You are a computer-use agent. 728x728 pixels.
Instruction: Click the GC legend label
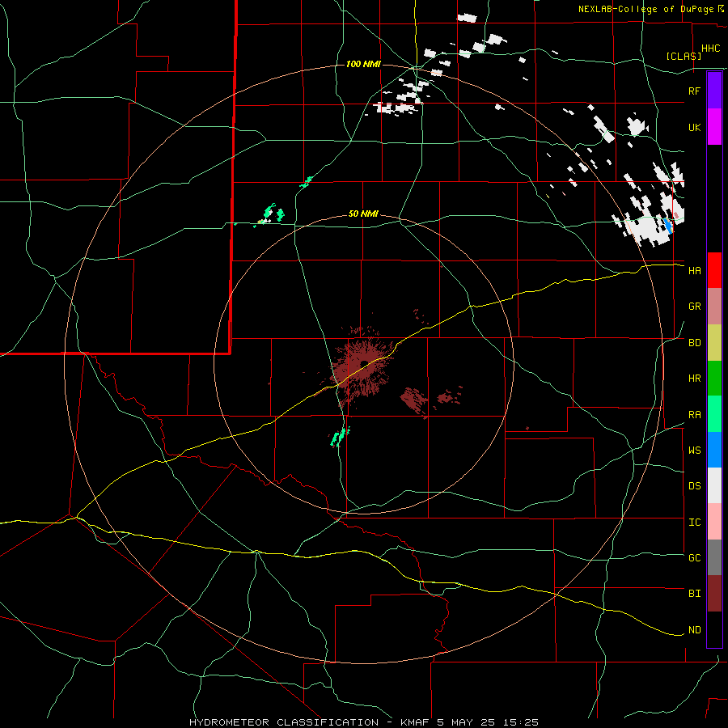(694, 558)
